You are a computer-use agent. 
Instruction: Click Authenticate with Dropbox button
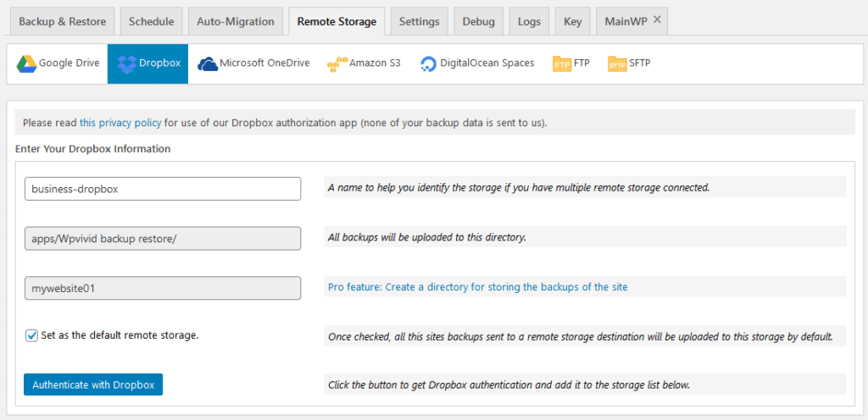tap(93, 384)
